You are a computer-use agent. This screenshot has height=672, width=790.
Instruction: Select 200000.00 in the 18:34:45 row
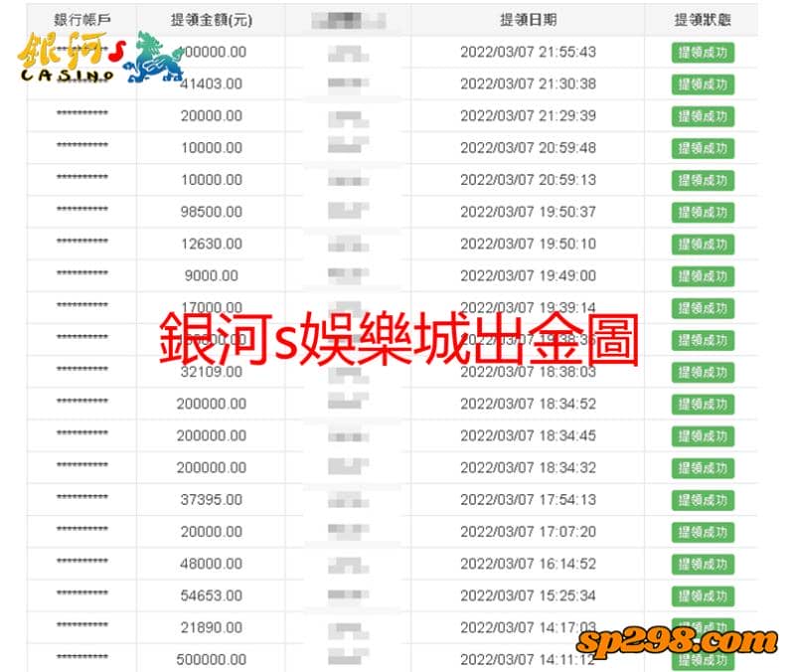pyautogui.click(x=212, y=436)
